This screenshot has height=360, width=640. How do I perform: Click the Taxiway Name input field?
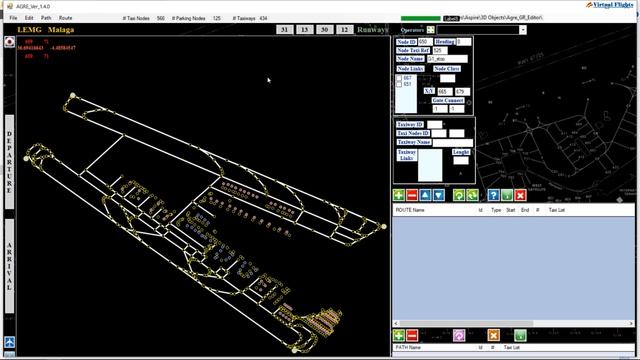[x=453, y=142]
